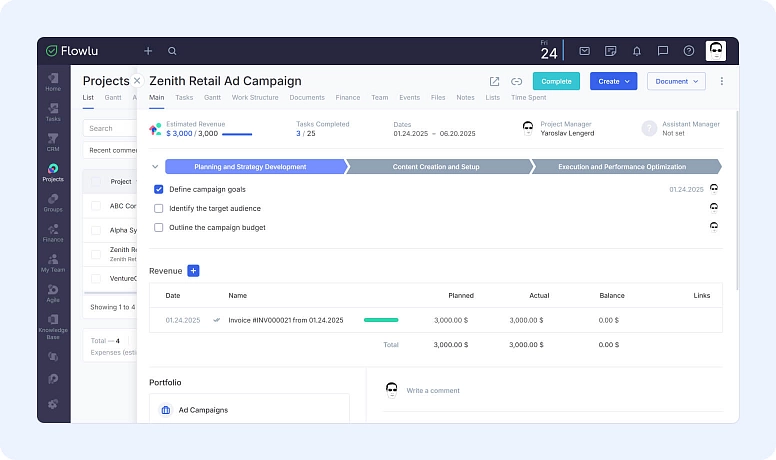Open the Ad Campaigns portfolio link
This screenshot has width=776, height=460.
tap(203, 410)
